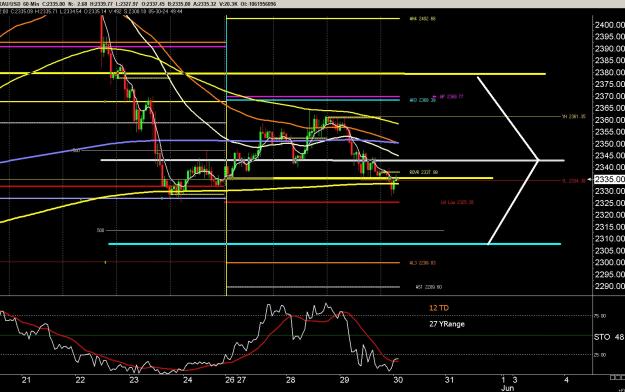Click the date label 30 on time axis
This screenshot has width=625, height=392.
(x=398, y=380)
